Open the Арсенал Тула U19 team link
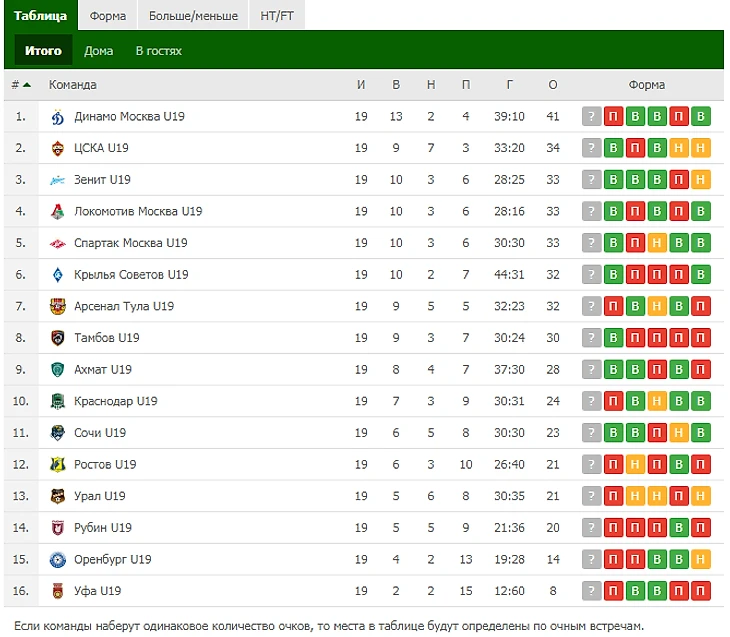The height and width of the screenshot is (637, 730). 124,306
